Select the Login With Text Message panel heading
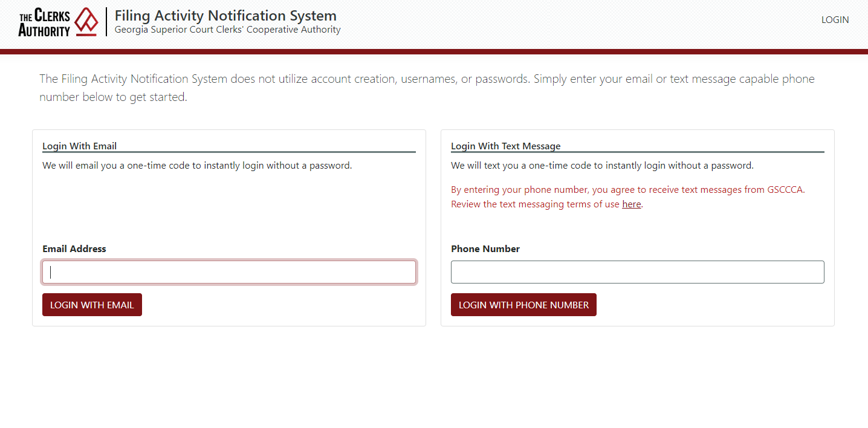Image resolution: width=868 pixels, height=428 pixels. [x=505, y=146]
